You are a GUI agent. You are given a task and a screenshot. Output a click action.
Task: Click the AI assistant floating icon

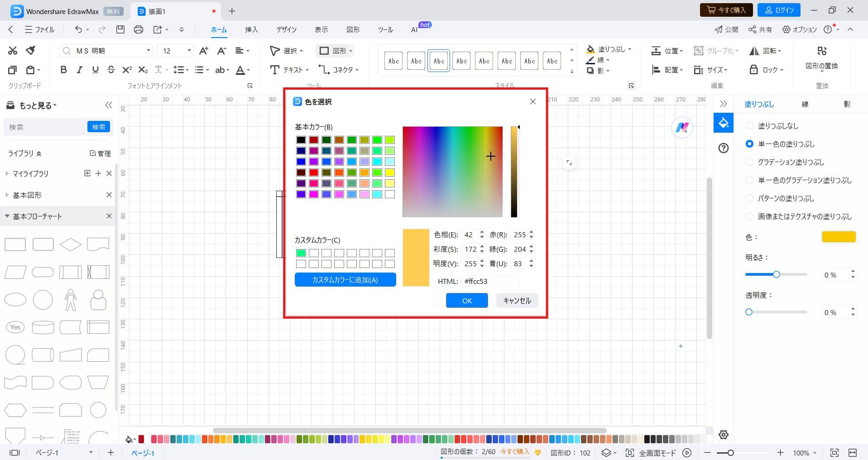point(682,127)
